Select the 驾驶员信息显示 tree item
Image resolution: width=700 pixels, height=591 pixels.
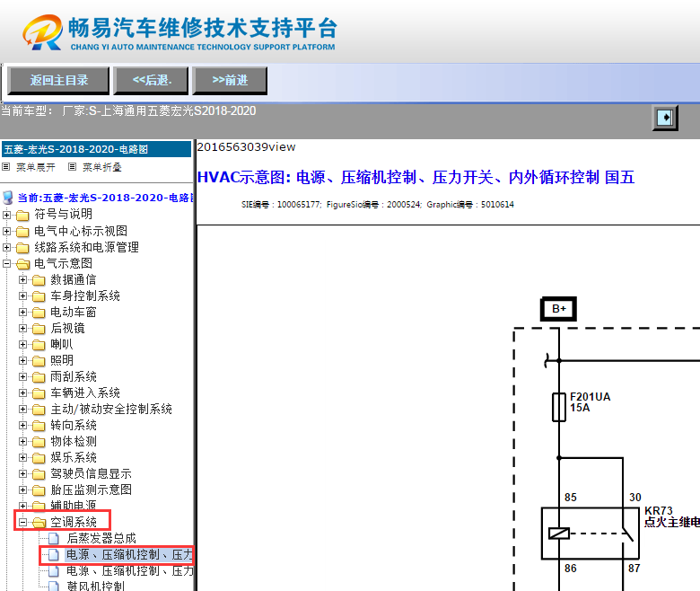[x=91, y=473]
